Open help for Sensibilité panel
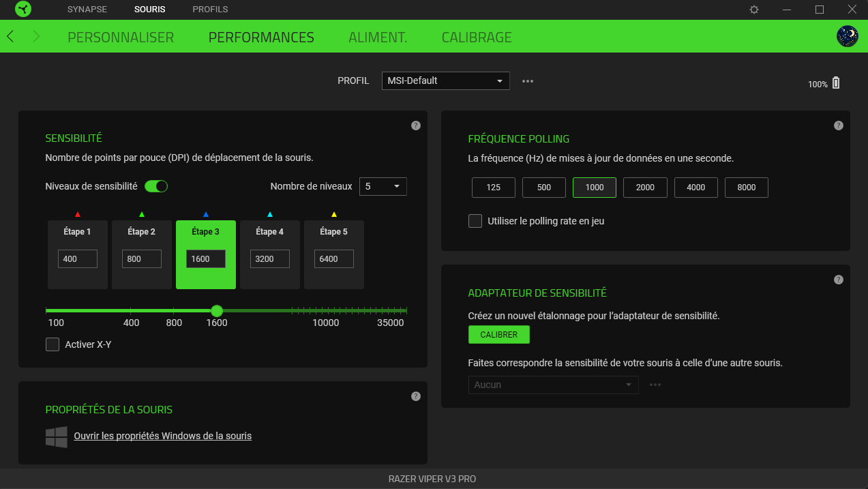 (x=416, y=125)
